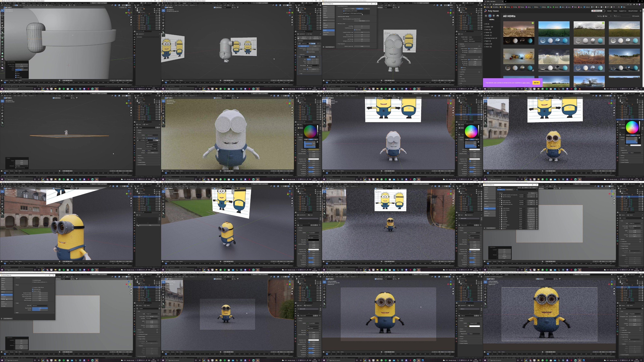644x362 pixels.
Task: Uncheck NVIDIA GeForce device in Cycles Render Devices
Action: coord(344,11)
